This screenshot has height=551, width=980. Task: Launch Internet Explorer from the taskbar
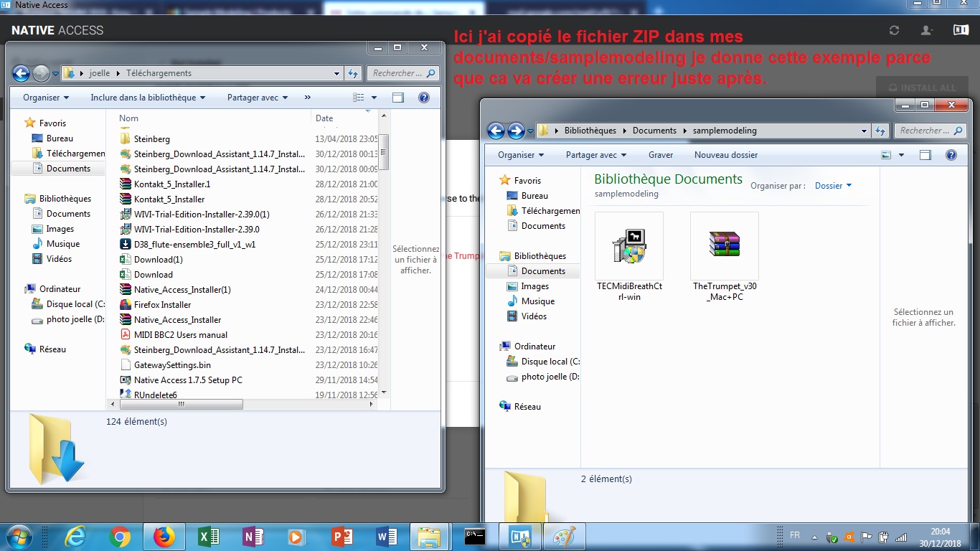tap(75, 537)
